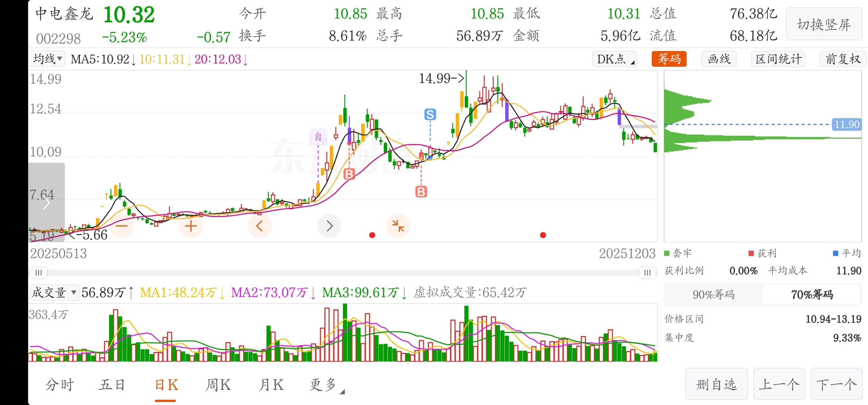
Task: Grab the right handle of the date range slider
Action: [x=647, y=273]
